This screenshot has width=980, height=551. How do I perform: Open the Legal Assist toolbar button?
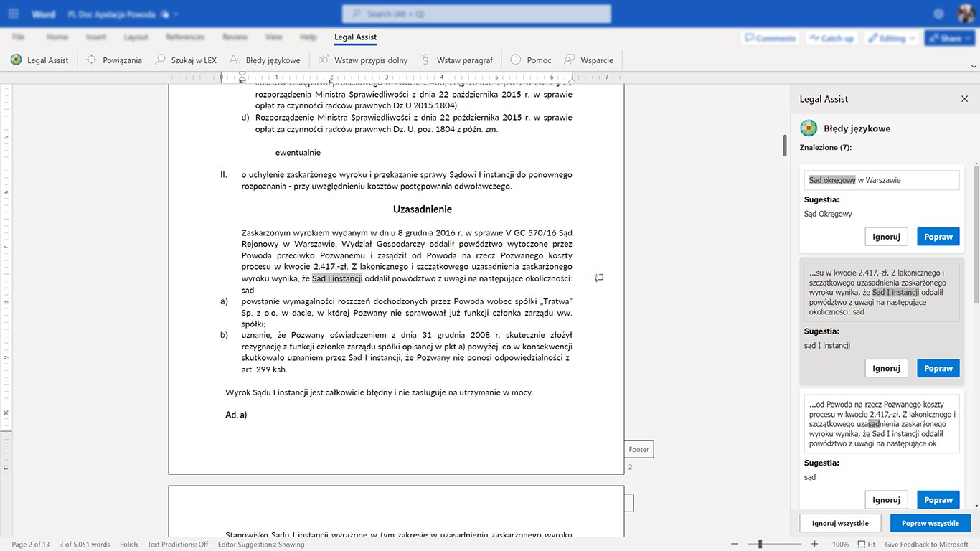pos(39,60)
